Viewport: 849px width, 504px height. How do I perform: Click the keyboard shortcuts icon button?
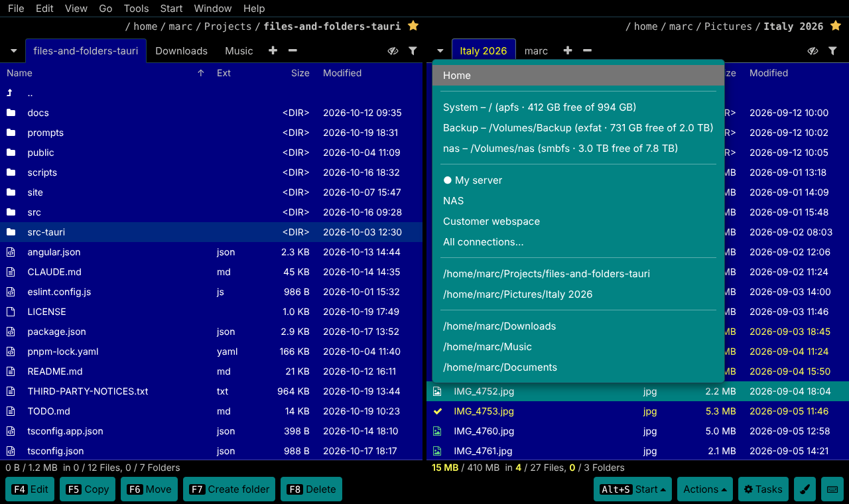[x=832, y=489]
